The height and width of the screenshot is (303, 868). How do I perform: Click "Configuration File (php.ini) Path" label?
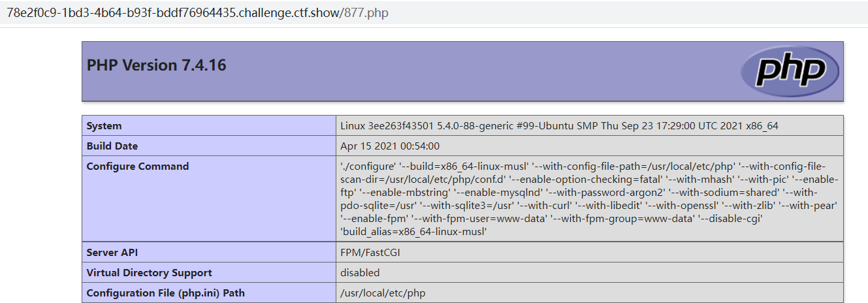point(166,293)
